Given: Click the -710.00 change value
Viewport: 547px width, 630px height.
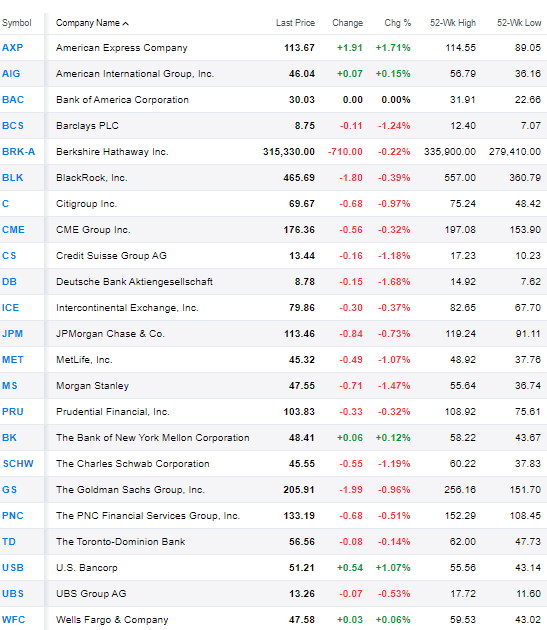Looking at the screenshot, I should tap(345, 151).
